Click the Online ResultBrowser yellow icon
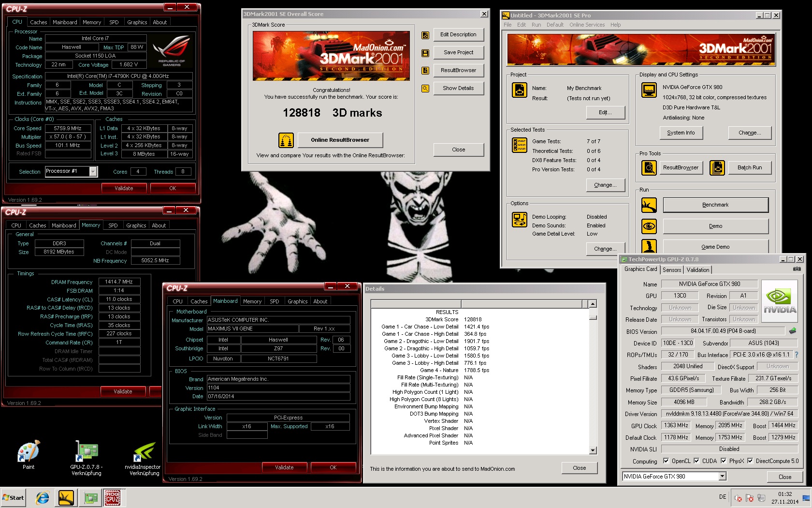The image size is (812, 508). point(286,140)
